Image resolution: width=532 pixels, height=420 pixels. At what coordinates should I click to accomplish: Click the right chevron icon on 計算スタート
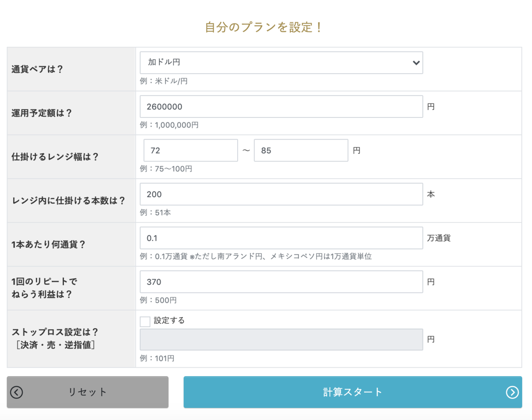(x=512, y=392)
